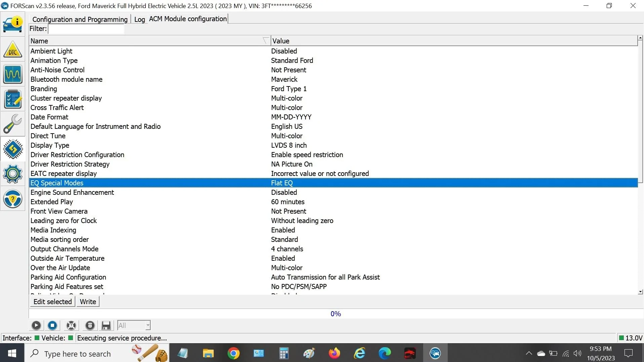644x362 pixels.
Task: Open Paint palette app from the taskbar
Action: point(309,353)
